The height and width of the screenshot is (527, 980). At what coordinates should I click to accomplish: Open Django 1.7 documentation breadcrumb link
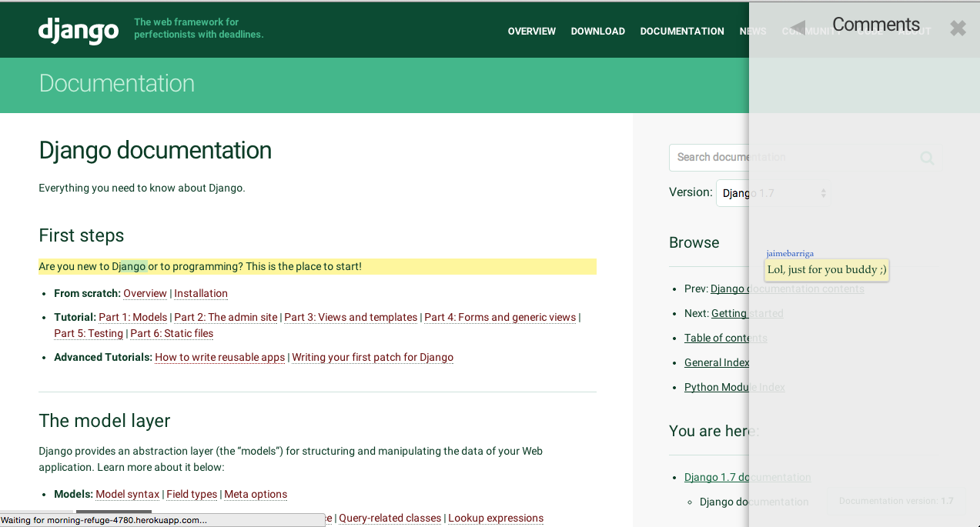pyautogui.click(x=748, y=477)
